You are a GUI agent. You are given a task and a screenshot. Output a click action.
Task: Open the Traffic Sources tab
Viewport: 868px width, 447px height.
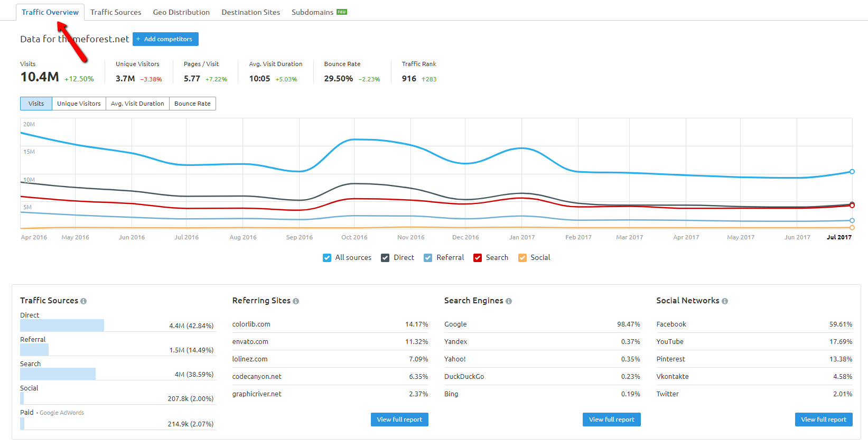click(x=116, y=12)
